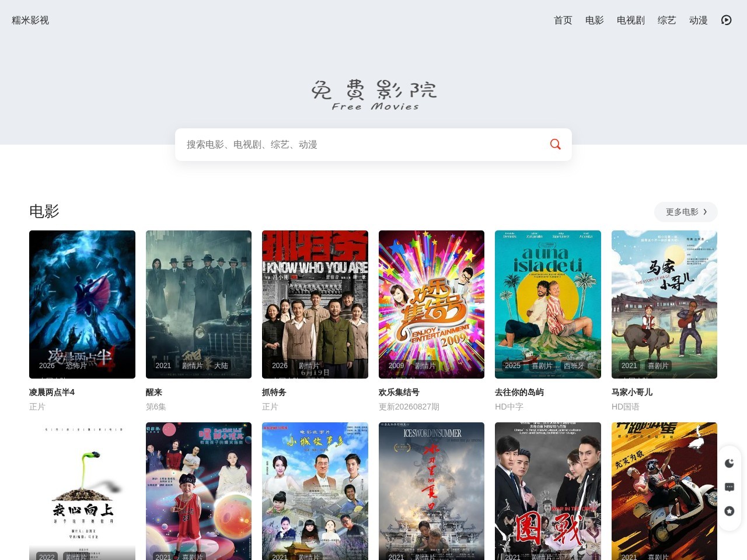The width and height of the screenshot is (747, 560).
Task: Click the 喜剧片 tag on 去往你的岛屿
Action: coord(542,366)
